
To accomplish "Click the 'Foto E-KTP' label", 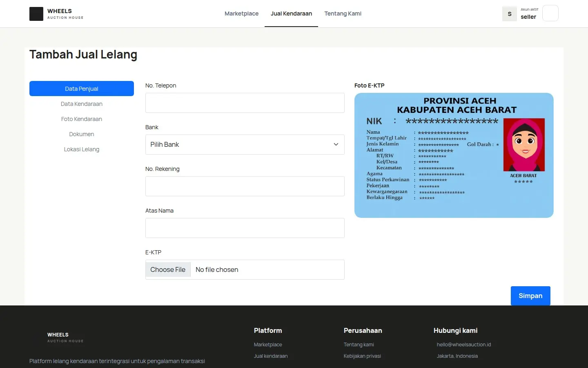I will (370, 85).
